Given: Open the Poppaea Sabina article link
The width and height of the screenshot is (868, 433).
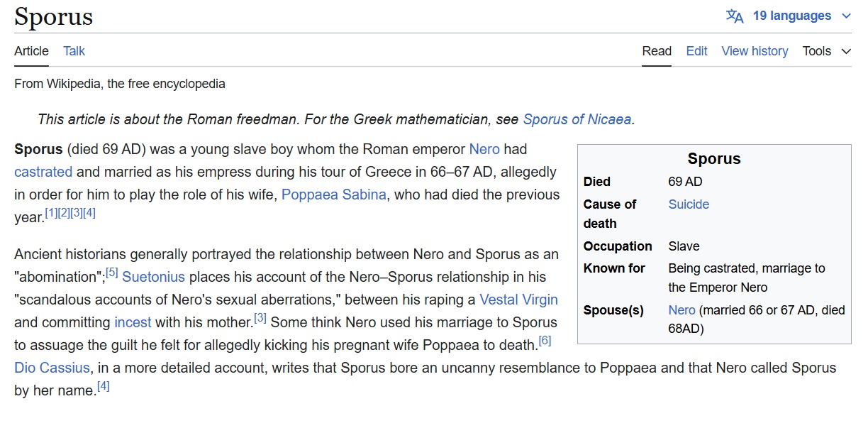Looking at the screenshot, I should click(334, 194).
